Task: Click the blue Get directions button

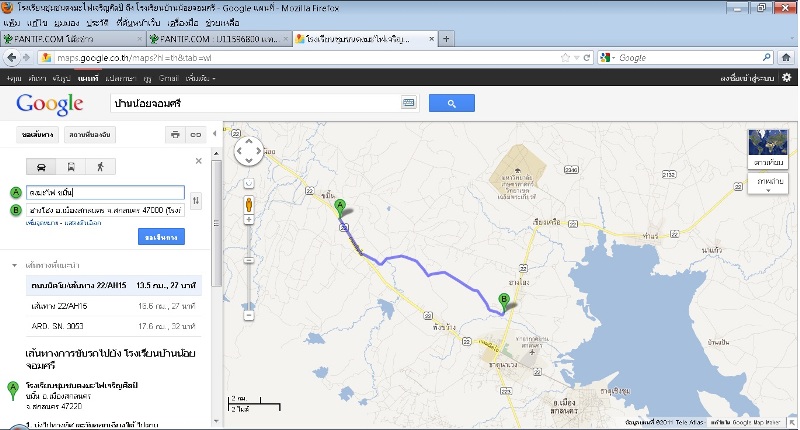Action: pos(161,237)
